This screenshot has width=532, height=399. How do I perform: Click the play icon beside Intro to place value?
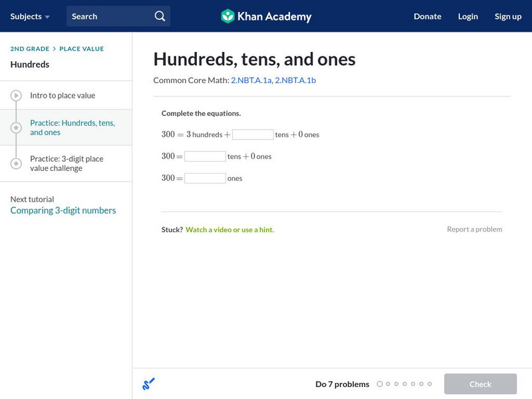click(x=16, y=96)
